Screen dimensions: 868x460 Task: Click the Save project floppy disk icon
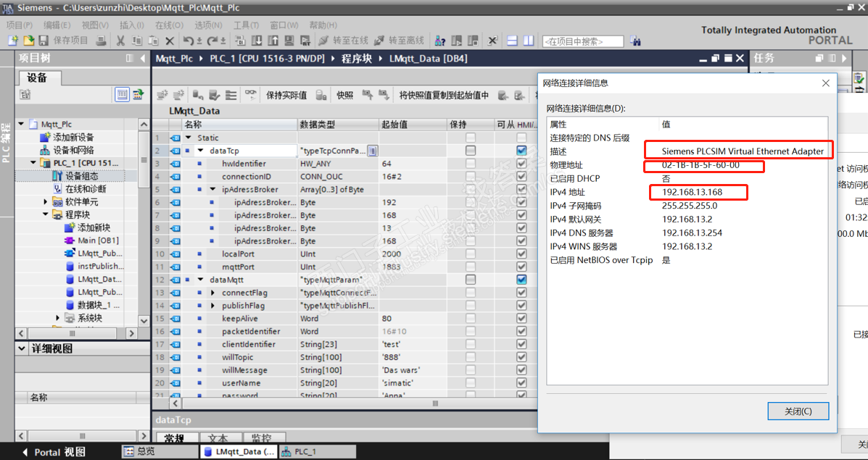[44, 41]
